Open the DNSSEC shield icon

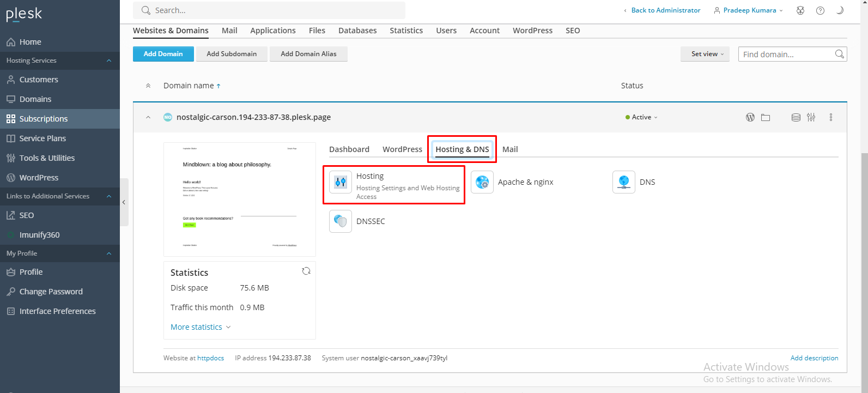tap(341, 221)
